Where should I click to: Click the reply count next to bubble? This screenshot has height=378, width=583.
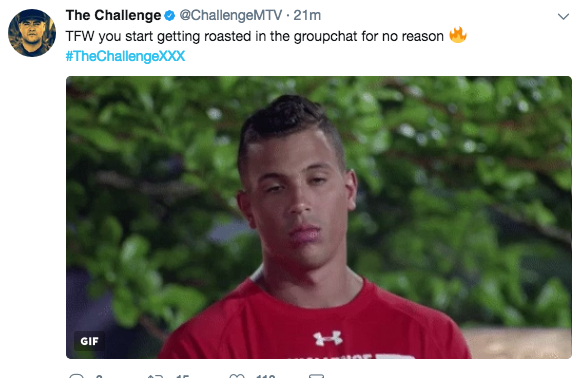(99, 376)
